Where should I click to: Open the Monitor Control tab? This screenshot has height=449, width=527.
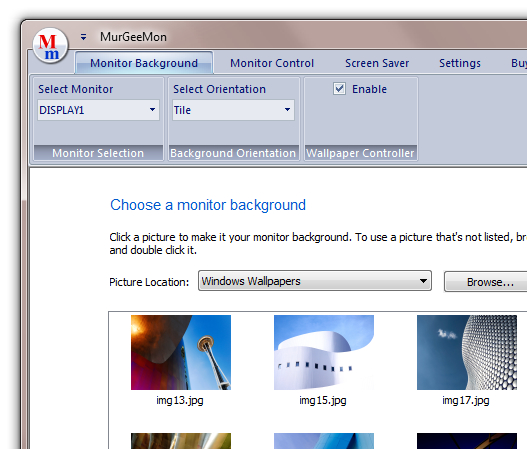coord(272,63)
